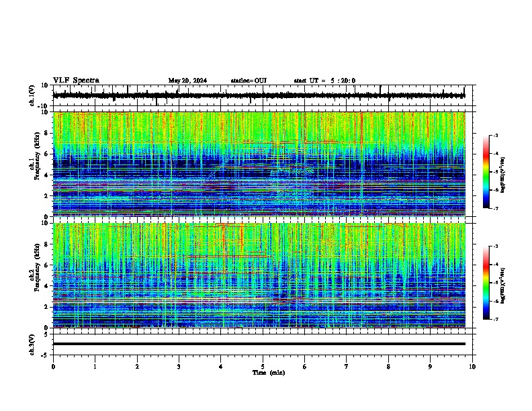
Task: Click ch.1 frequency axis tick "6"
Action: [x=46, y=154]
